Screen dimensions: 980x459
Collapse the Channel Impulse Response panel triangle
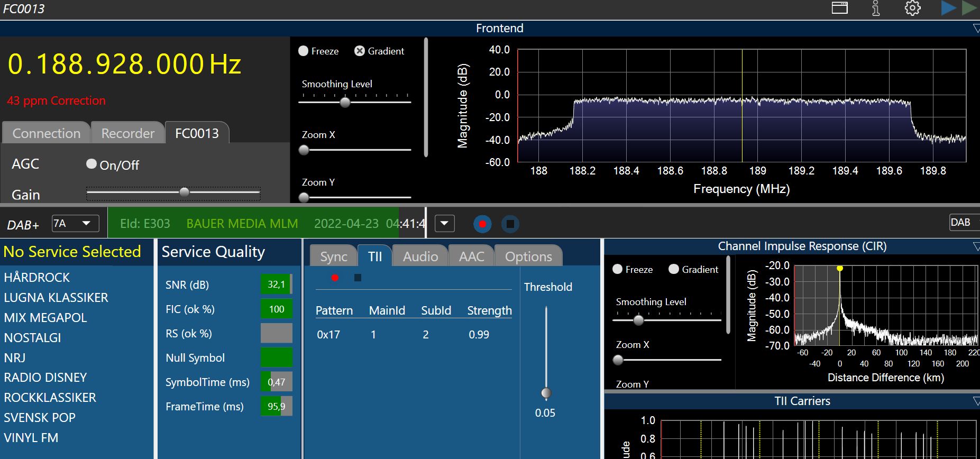(x=976, y=246)
